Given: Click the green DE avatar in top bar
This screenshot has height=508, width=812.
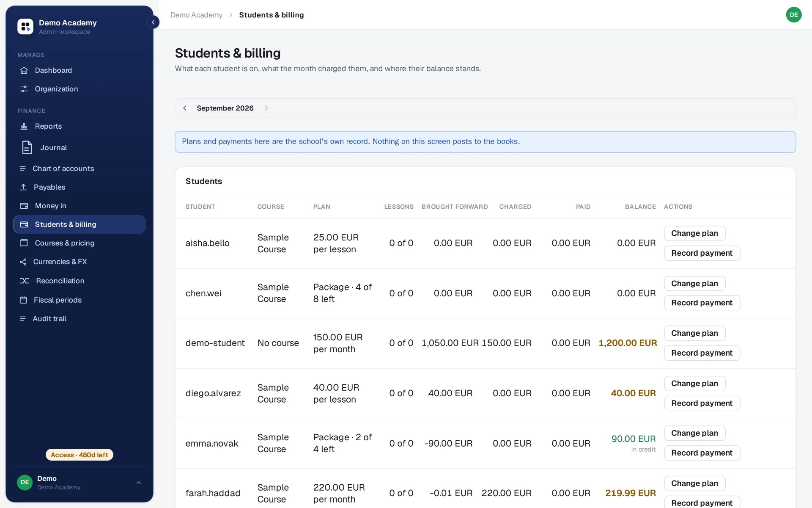Looking at the screenshot, I should (x=794, y=15).
